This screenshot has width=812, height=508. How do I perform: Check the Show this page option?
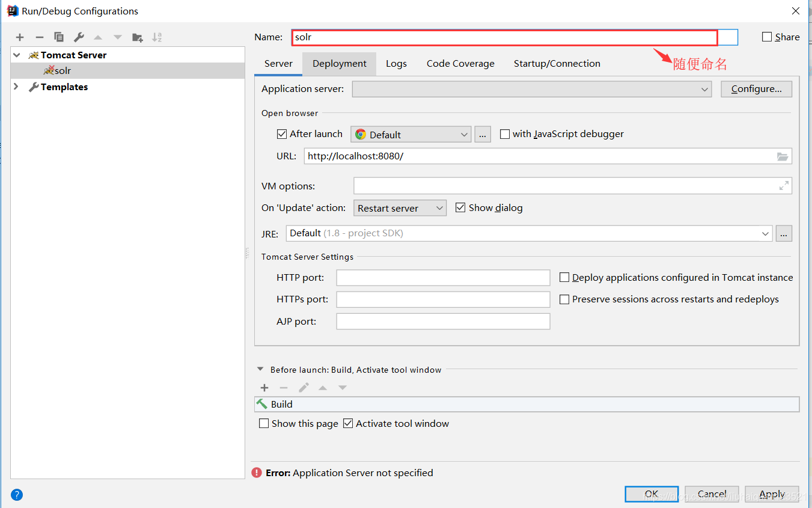[264, 423]
